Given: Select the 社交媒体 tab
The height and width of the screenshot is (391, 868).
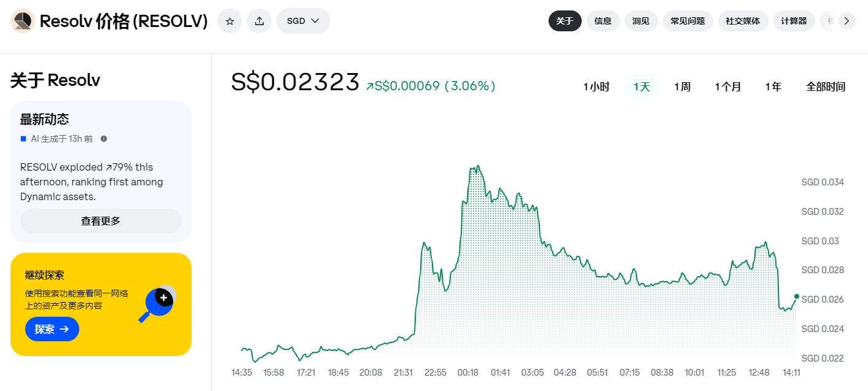Looking at the screenshot, I should tap(743, 21).
